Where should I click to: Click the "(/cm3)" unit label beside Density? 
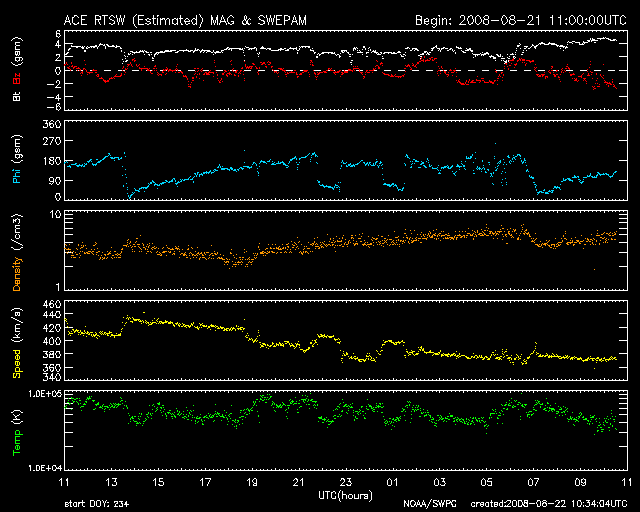[17, 233]
